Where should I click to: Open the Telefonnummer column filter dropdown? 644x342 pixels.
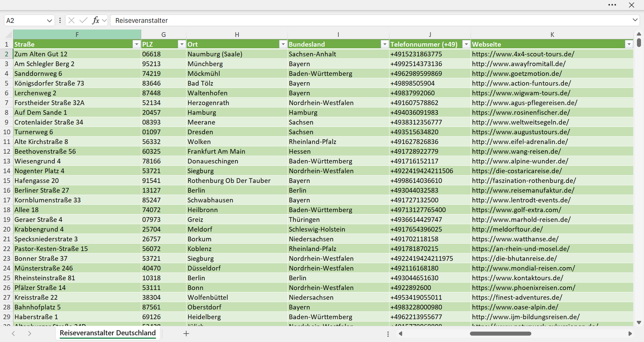[x=466, y=44]
